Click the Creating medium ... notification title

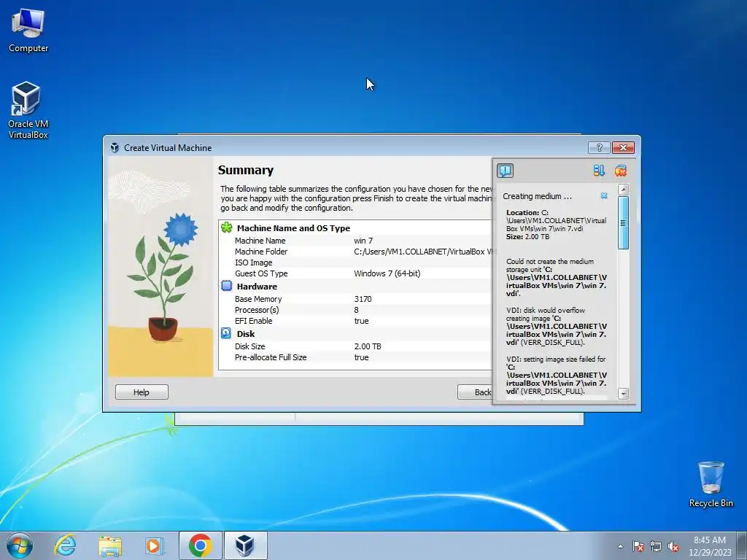(x=537, y=196)
